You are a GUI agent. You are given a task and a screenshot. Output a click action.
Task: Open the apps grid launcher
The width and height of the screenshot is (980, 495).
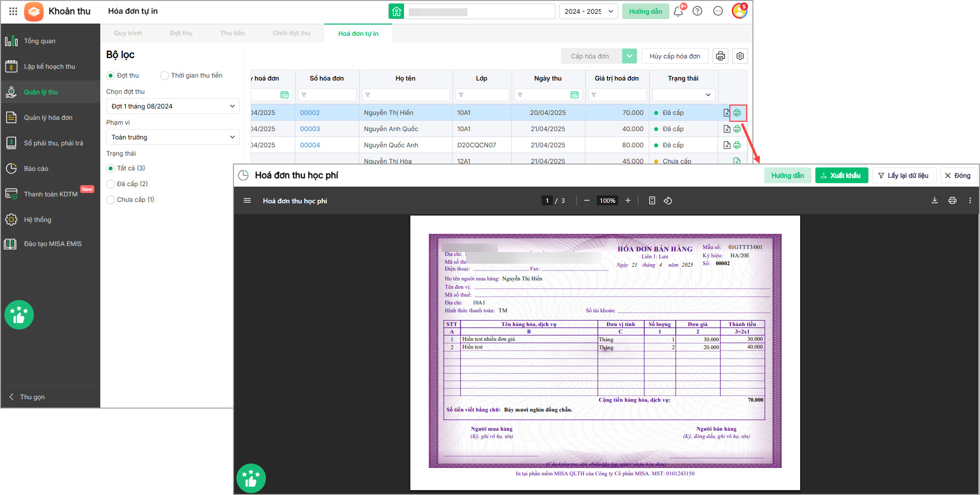pos(13,11)
